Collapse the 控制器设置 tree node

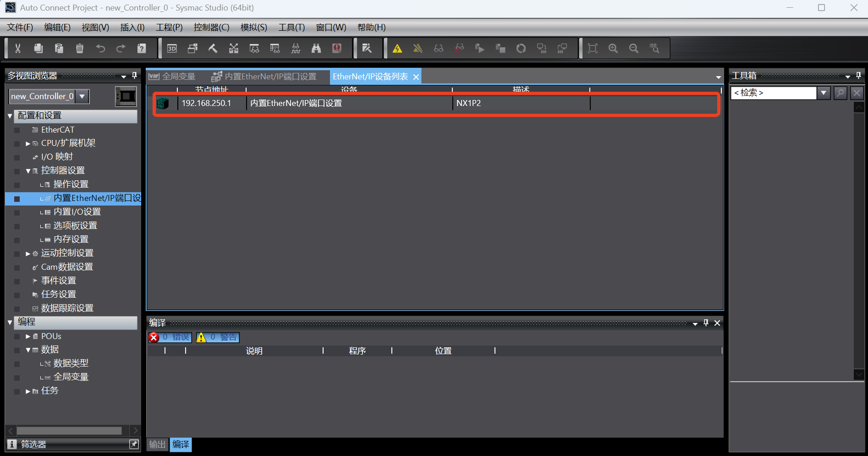[28, 171]
